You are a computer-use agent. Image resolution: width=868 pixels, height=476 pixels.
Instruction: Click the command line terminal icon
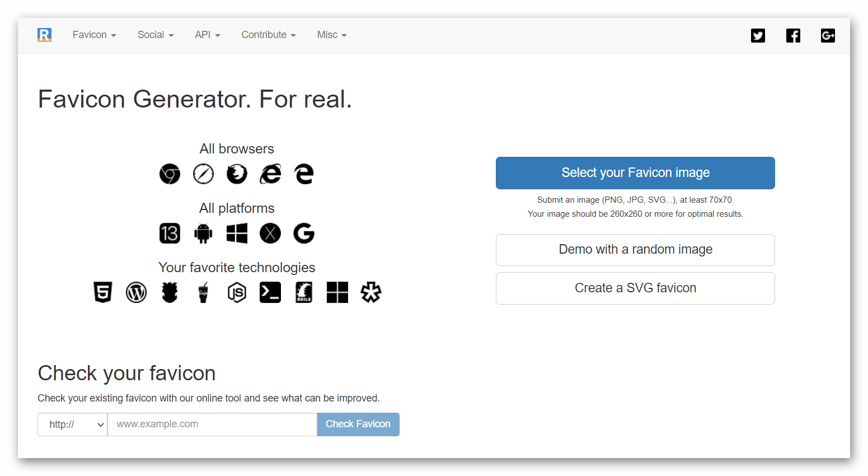pos(270,292)
